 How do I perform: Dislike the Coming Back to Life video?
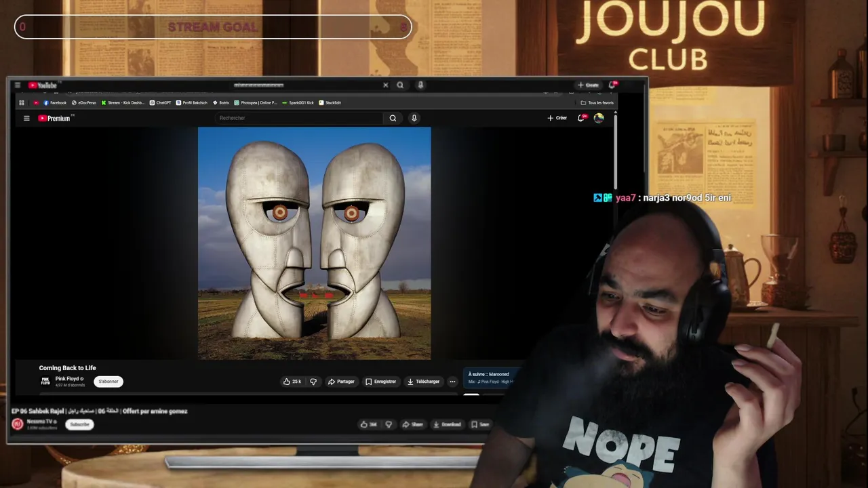click(313, 382)
